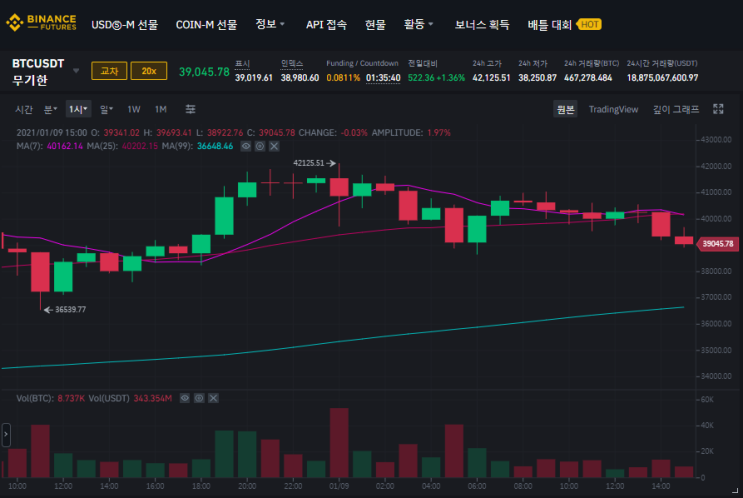
Task: Open volume indicator settings icon
Action: (199, 398)
